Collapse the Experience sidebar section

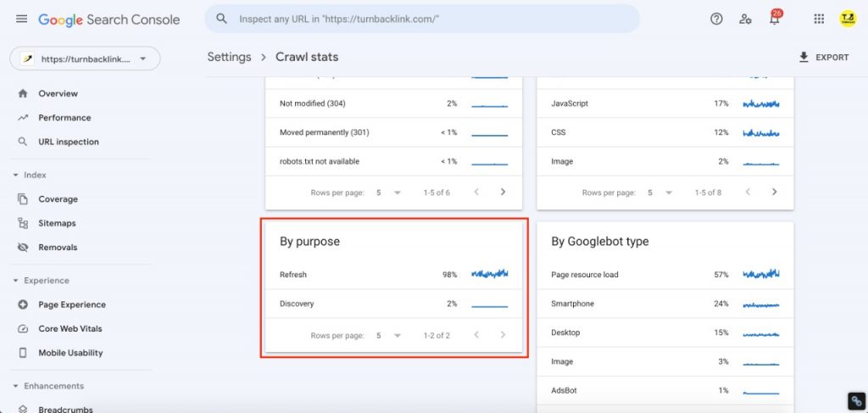(x=15, y=280)
